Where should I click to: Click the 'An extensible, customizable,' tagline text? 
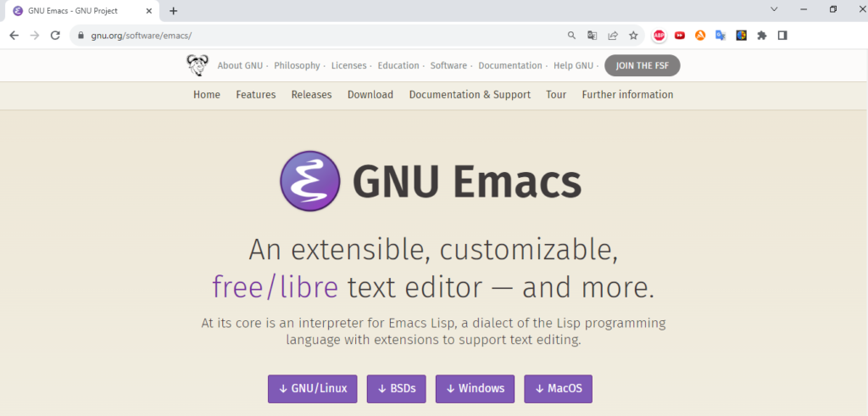[x=433, y=249]
